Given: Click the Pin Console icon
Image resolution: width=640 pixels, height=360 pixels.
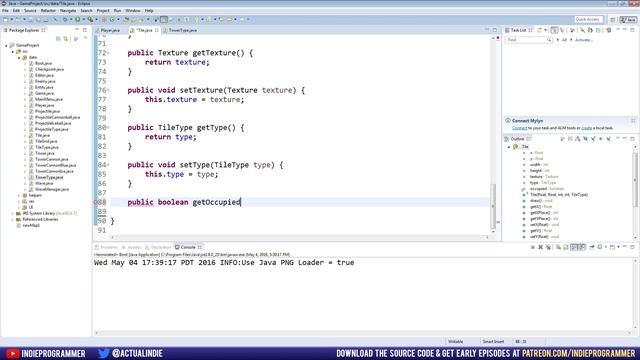Looking at the screenshot, I should [592, 247].
